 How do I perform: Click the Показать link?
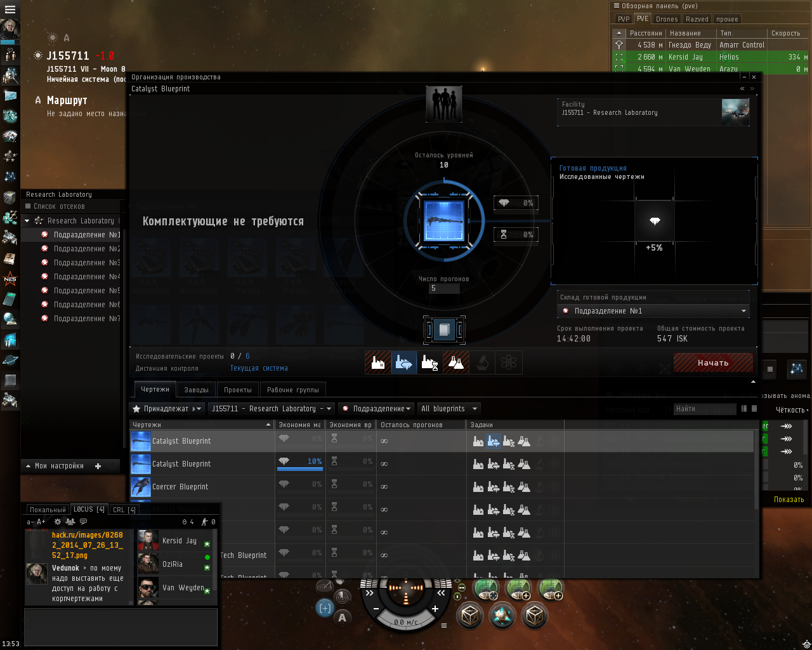pyautogui.click(x=789, y=500)
